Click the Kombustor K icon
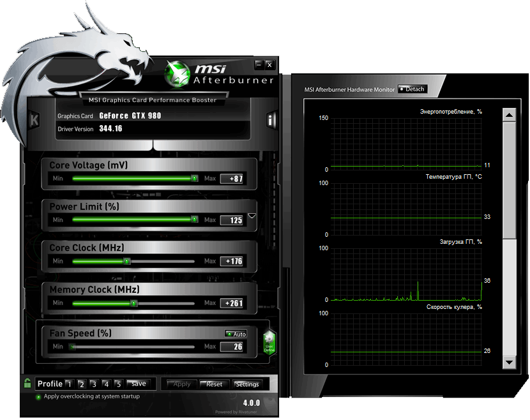The width and height of the screenshot is (530, 420). [34, 119]
